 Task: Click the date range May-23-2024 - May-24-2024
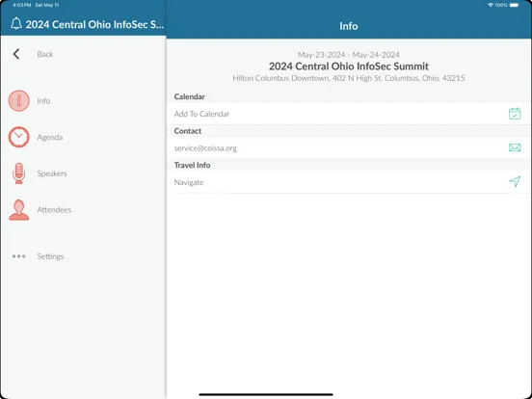349,55
